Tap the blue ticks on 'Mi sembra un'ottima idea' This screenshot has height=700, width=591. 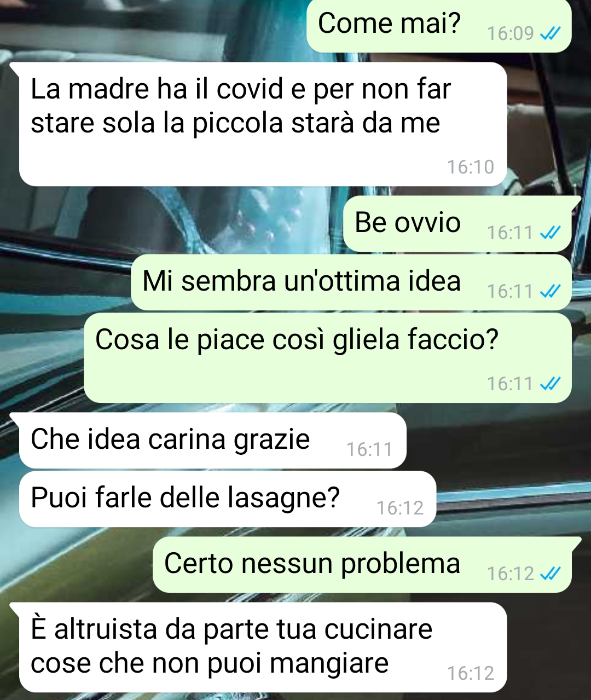pyautogui.click(x=550, y=292)
